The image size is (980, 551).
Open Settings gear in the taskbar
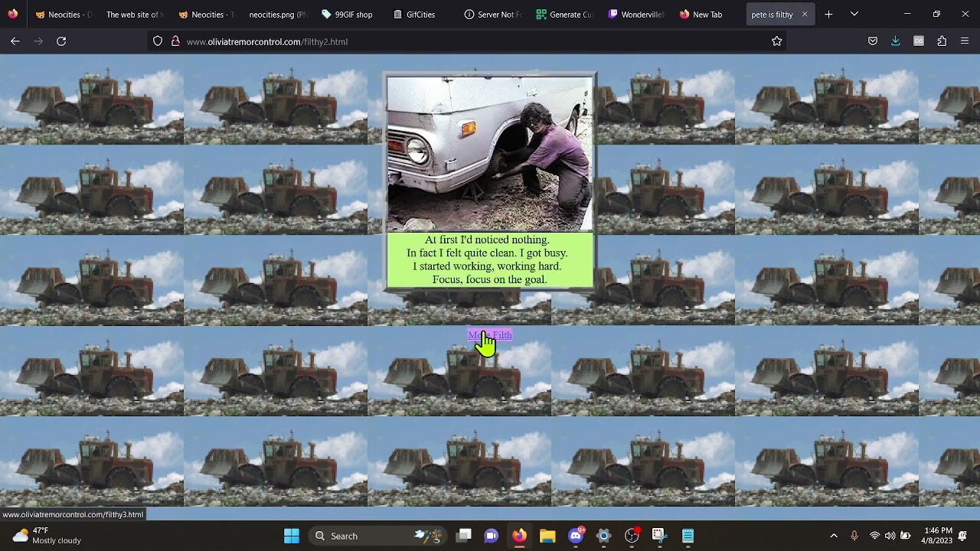pyautogui.click(x=603, y=536)
